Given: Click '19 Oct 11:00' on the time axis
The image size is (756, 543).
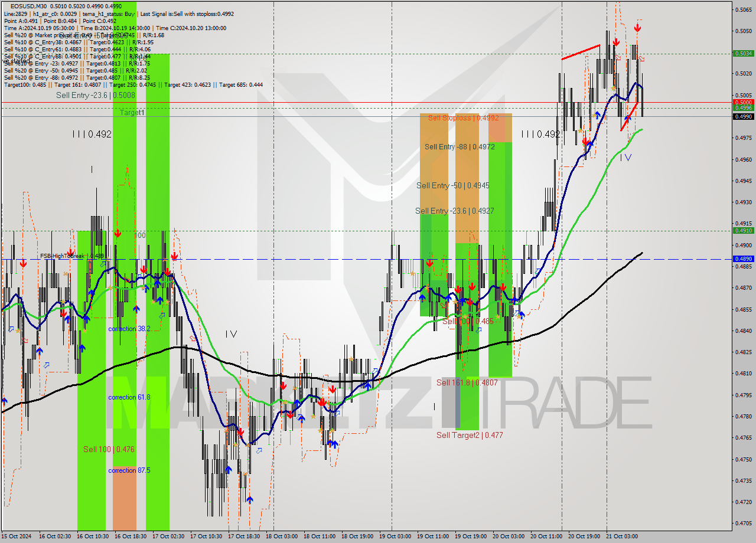Looking at the screenshot, I should tap(433, 537).
